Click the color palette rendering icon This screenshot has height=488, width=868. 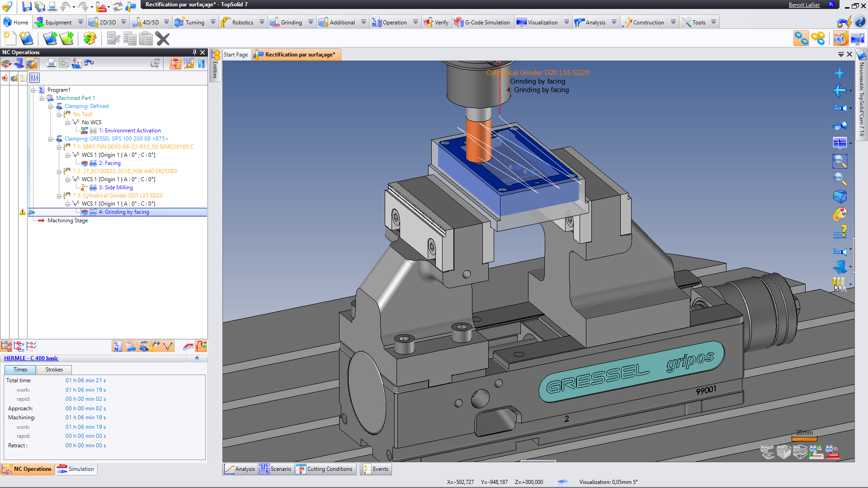[840, 214]
